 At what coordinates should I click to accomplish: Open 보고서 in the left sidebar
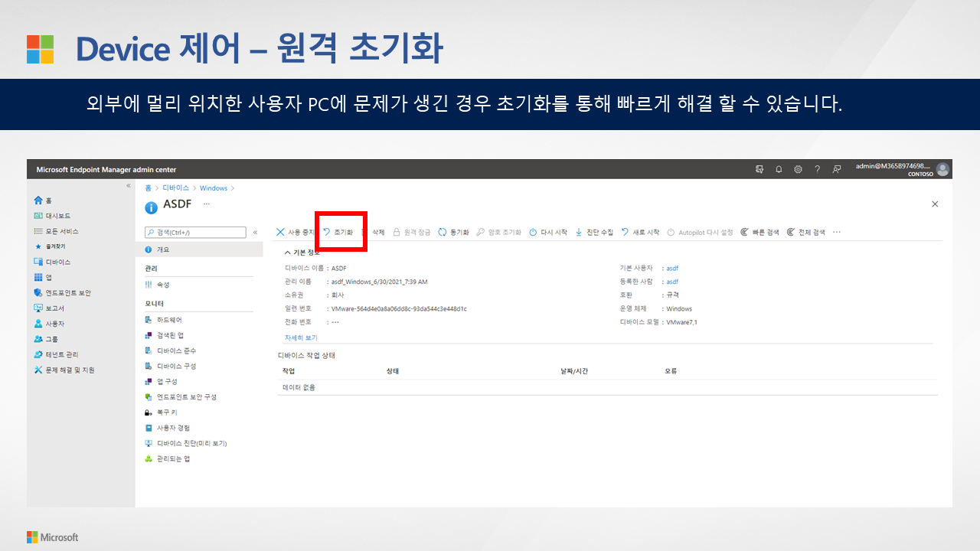[x=49, y=308]
